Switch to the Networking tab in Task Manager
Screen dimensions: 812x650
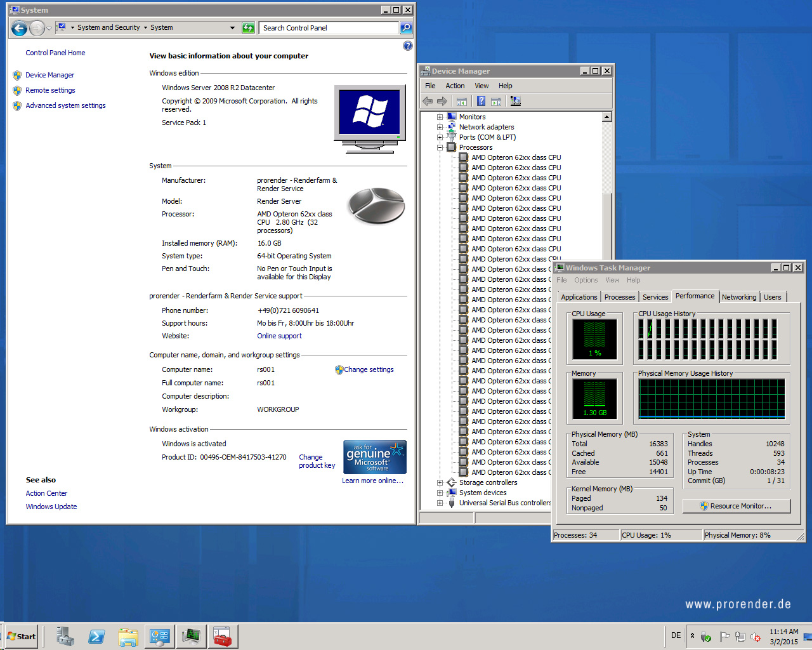tap(739, 297)
